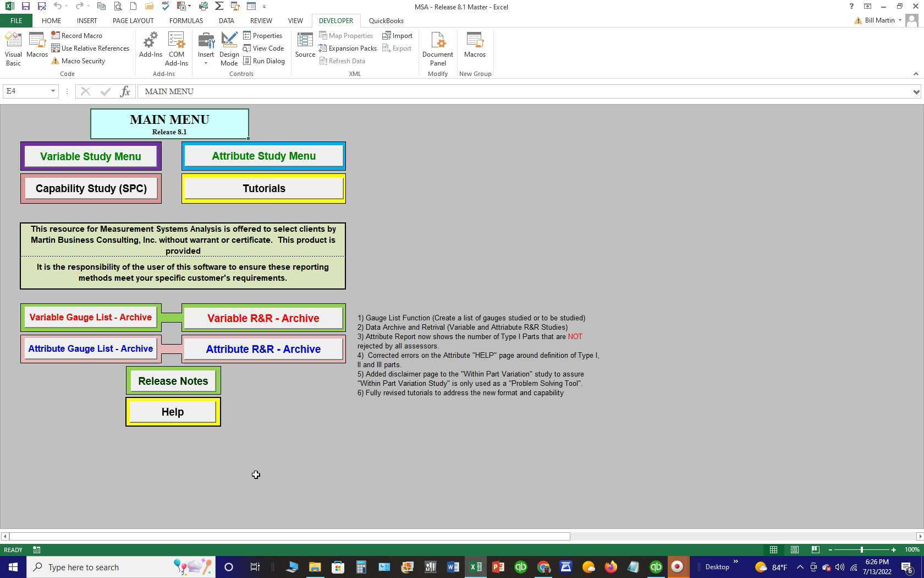The height and width of the screenshot is (578, 924).
Task: Open the Name Box dropdown
Action: (x=53, y=91)
